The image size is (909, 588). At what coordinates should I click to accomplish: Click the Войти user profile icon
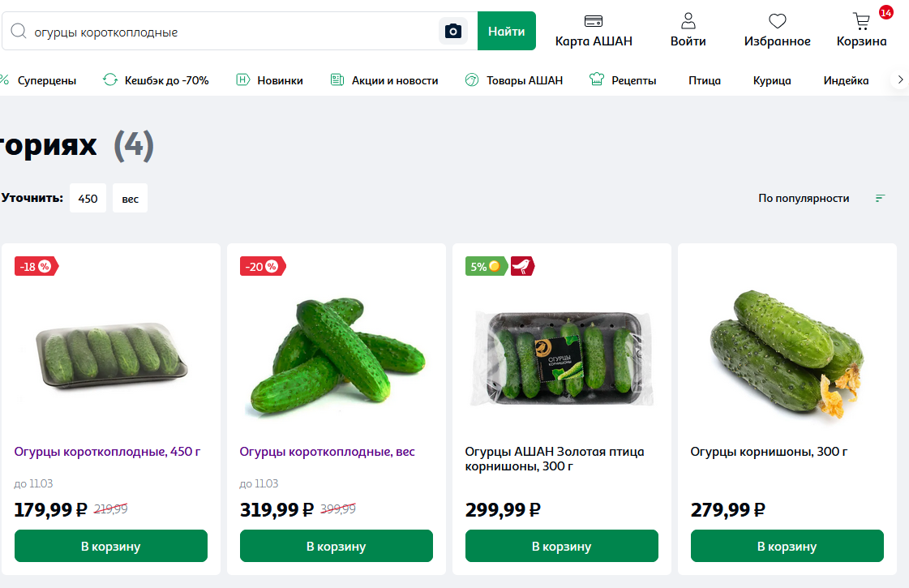coord(688,22)
